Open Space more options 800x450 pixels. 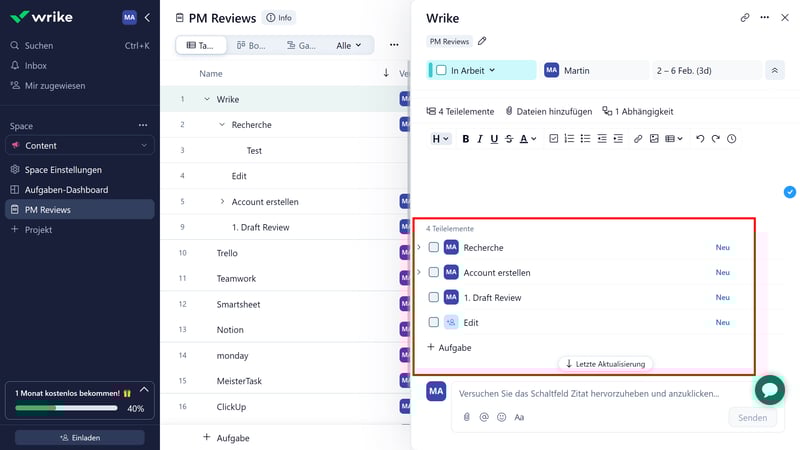point(143,126)
